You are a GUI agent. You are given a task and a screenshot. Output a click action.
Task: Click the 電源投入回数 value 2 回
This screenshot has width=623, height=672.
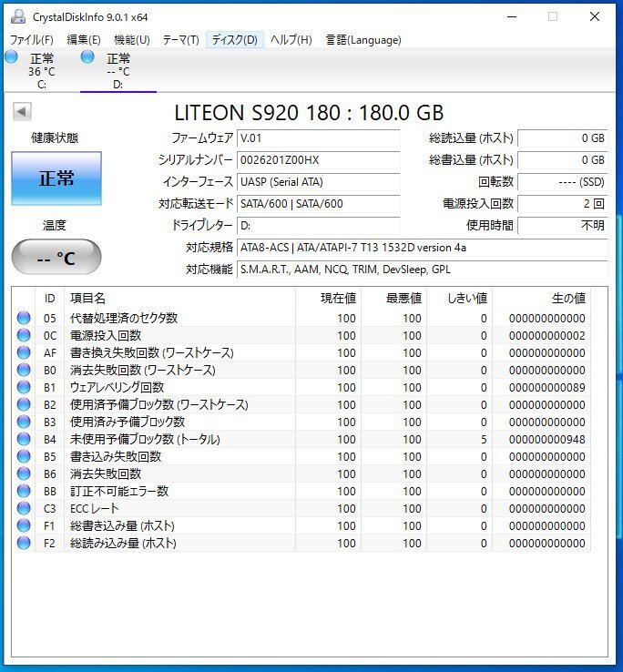563,204
